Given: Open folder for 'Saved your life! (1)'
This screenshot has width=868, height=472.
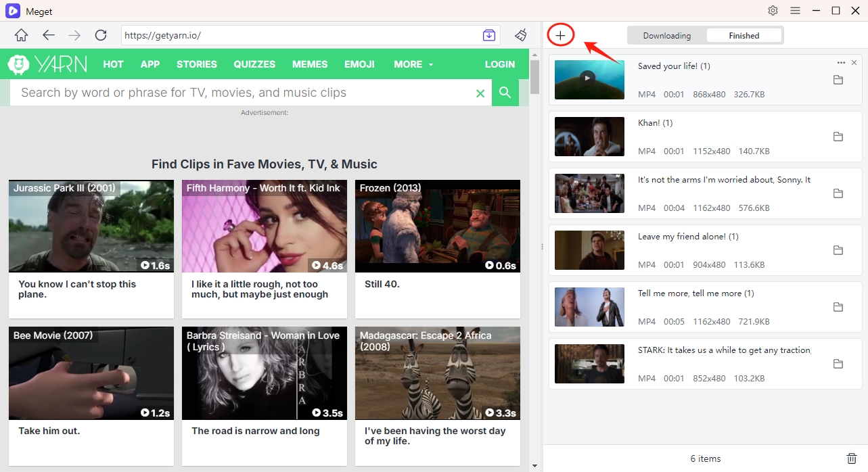Looking at the screenshot, I should tap(838, 80).
